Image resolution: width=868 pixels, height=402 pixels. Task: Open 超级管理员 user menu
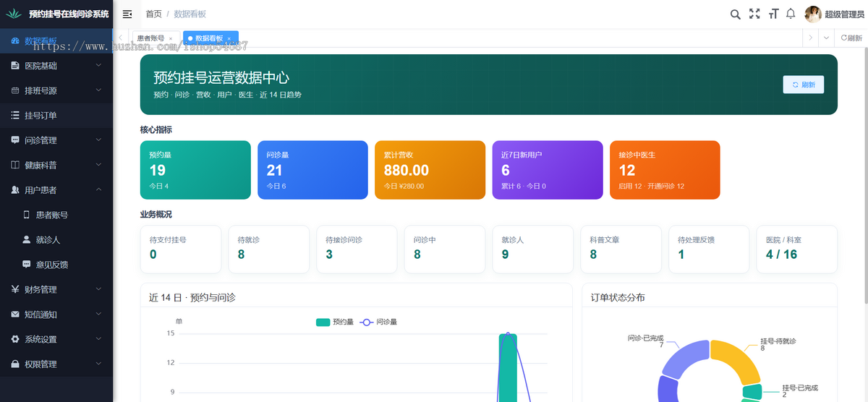844,14
